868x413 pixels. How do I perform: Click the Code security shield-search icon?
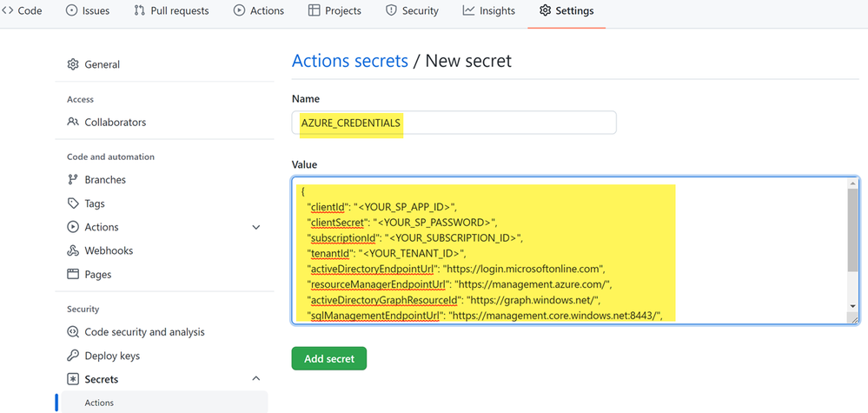click(x=72, y=331)
